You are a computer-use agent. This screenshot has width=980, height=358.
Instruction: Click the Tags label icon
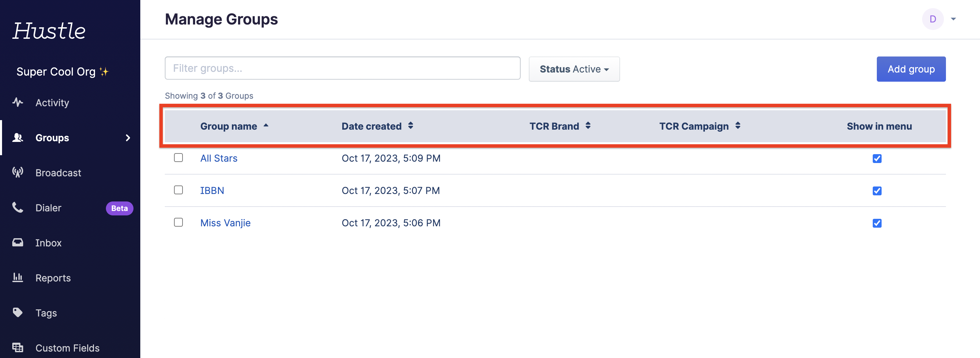point(17,312)
